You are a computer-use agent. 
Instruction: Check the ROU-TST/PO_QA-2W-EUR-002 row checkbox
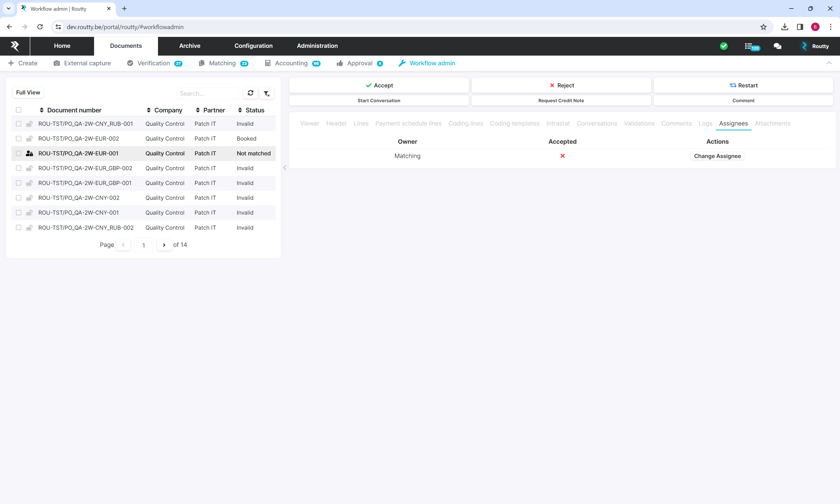pos(19,139)
